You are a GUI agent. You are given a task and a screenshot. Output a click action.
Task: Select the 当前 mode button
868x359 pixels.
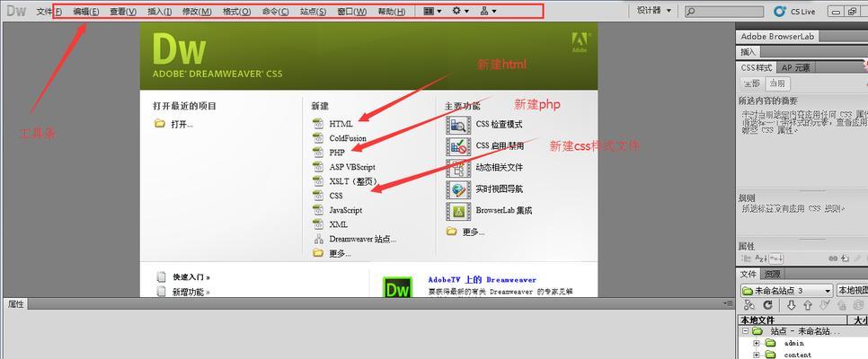pyautogui.click(x=778, y=83)
